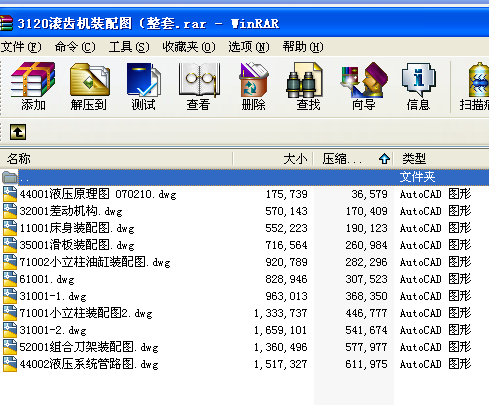Open the 工具(S) menu
Image resolution: width=489 pixels, height=405 pixels.
pyautogui.click(x=129, y=47)
